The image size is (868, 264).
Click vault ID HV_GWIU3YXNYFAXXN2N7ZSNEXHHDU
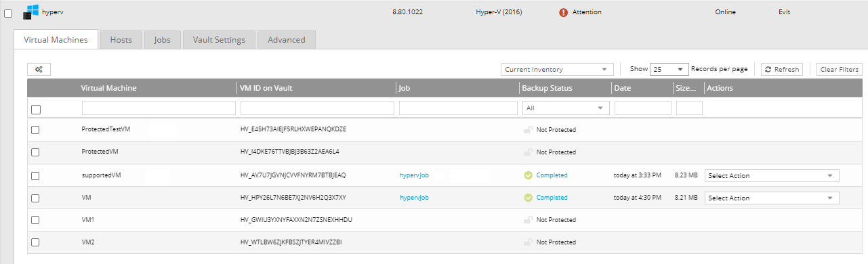pos(296,220)
